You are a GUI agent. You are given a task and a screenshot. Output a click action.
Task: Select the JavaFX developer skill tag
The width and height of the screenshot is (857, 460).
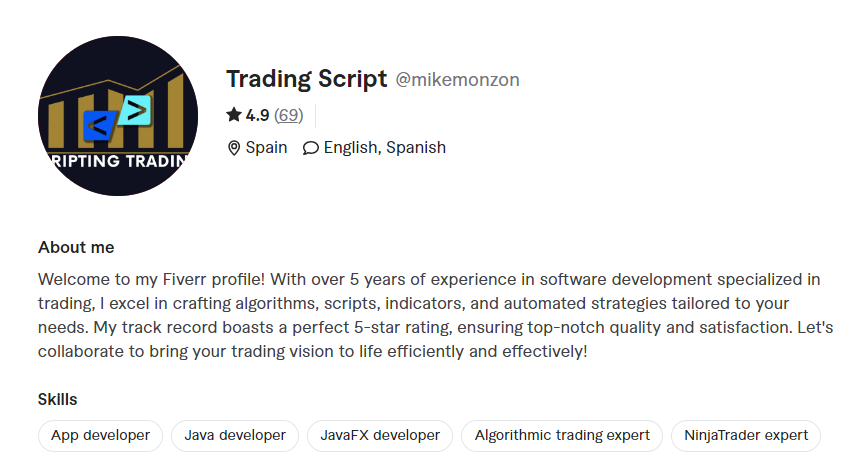pos(380,435)
